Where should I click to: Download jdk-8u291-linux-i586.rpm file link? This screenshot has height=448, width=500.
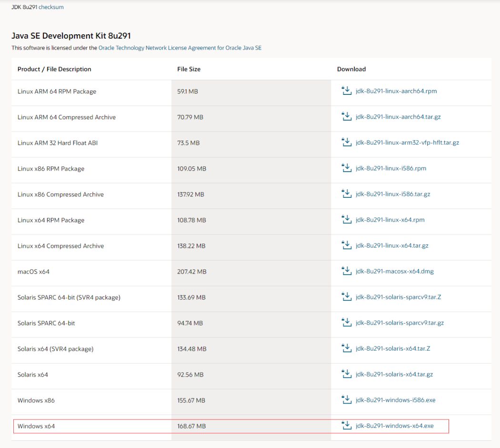click(390, 168)
